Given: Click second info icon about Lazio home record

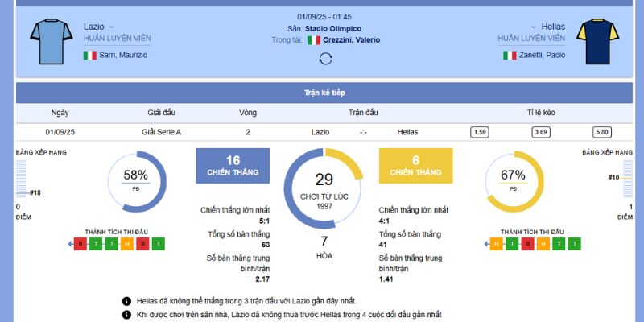Looking at the screenshot, I should [x=126, y=315].
